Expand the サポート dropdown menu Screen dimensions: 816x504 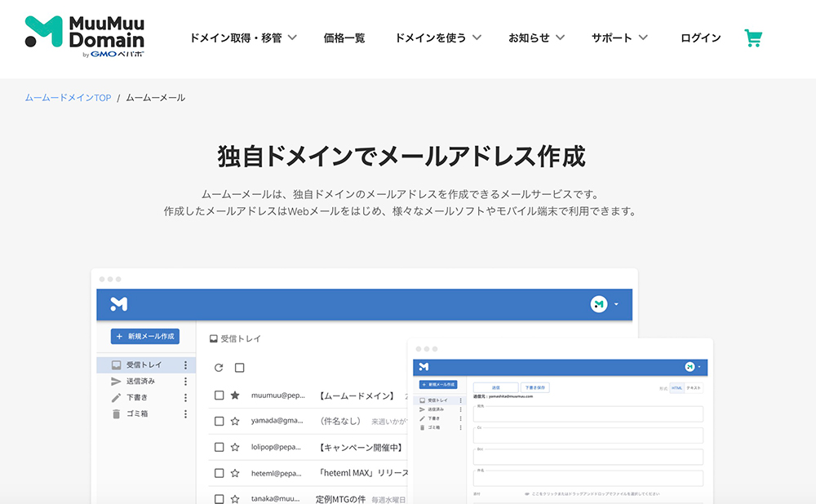[x=616, y=38]
